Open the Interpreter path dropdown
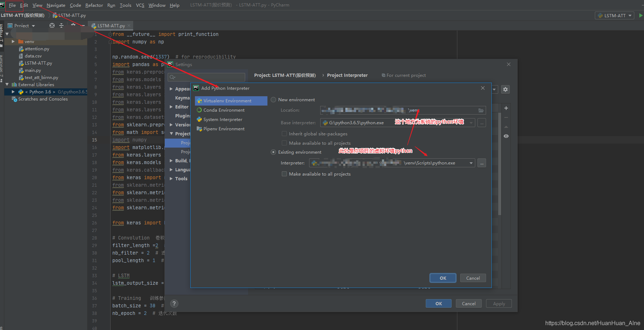644x330 pixels. (471, 163)
